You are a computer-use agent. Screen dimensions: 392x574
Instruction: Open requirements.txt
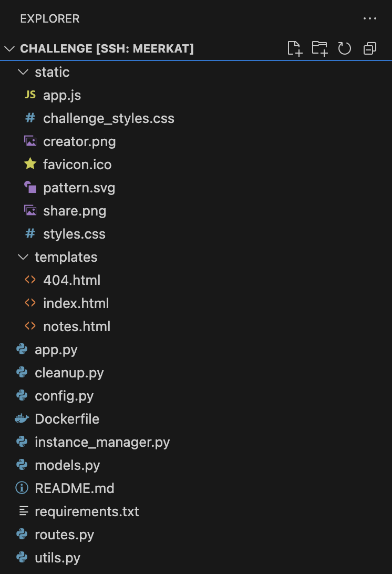click(87, 511)
